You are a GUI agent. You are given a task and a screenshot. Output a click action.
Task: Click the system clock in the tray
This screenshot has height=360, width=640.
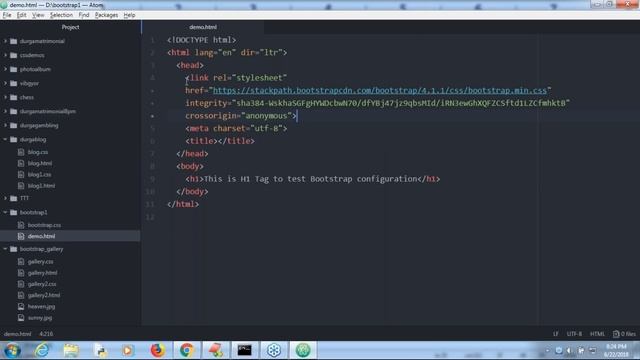(x=617, y=351)
